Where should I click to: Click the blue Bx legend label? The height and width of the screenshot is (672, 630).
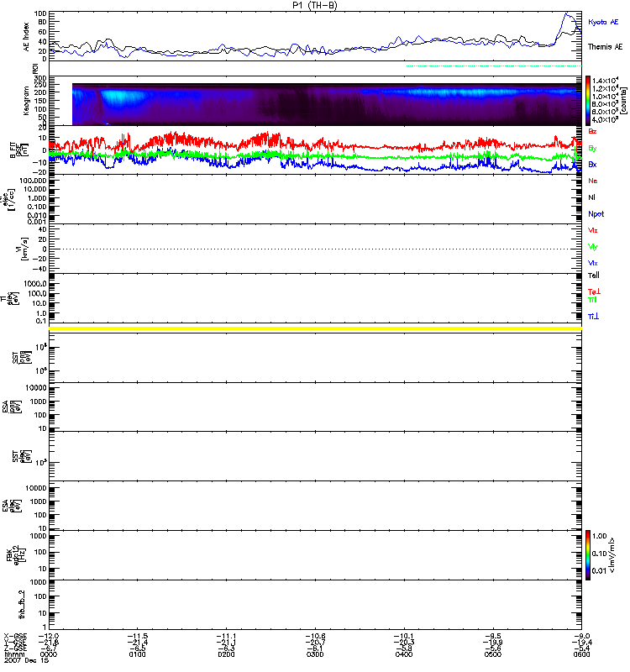pyautogui.click(x=592, y=165)
